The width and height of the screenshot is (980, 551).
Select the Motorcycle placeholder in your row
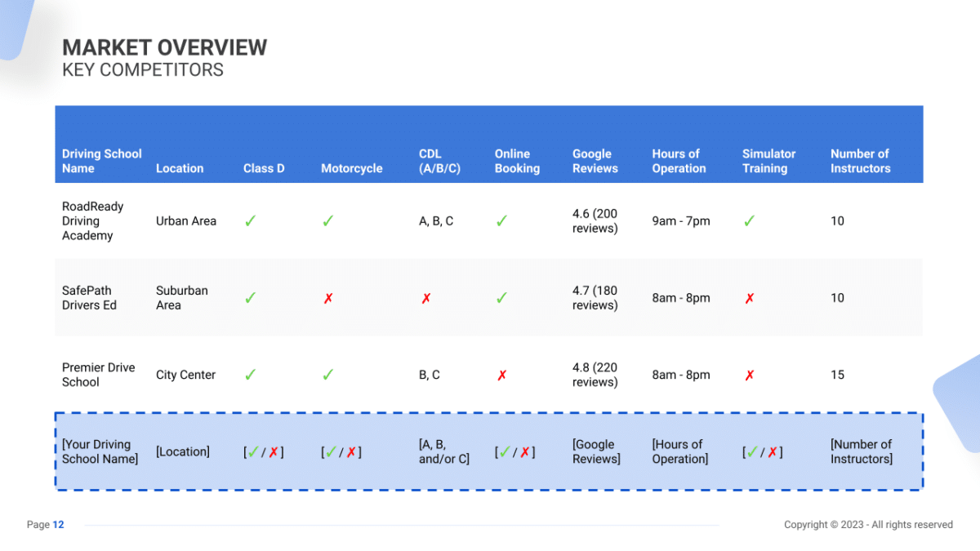341,452
